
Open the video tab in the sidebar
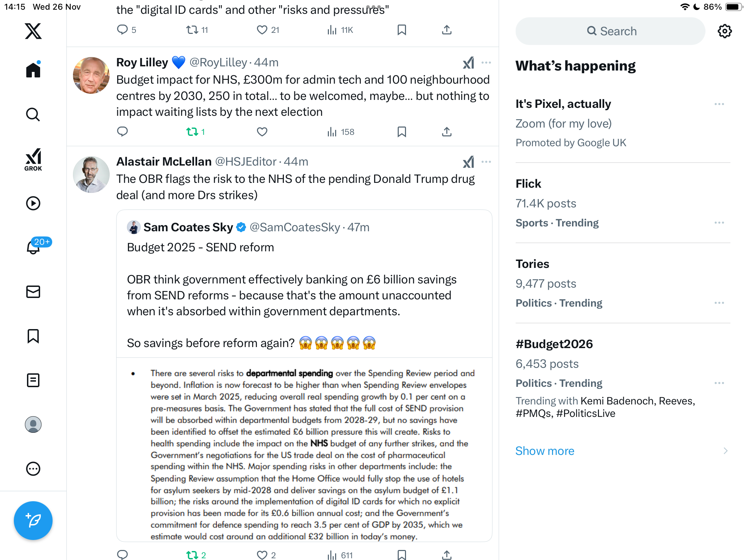tap(33, 203)
